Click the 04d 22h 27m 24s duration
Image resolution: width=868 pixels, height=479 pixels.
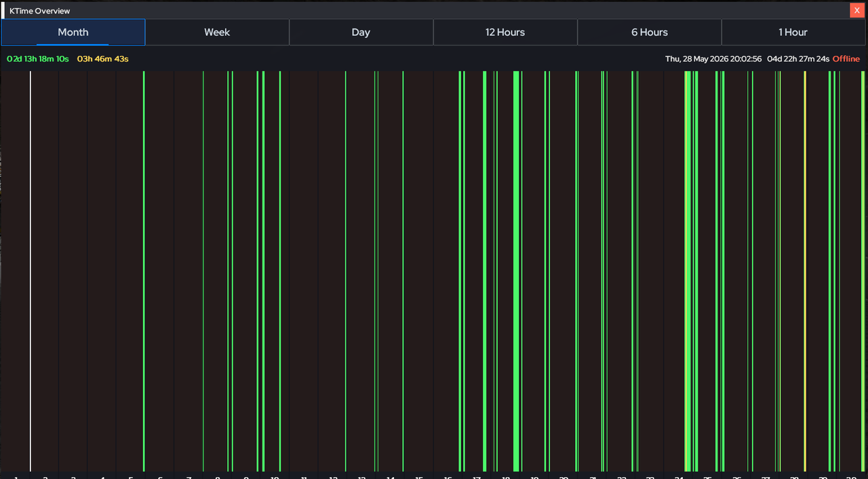pos(798,59)
